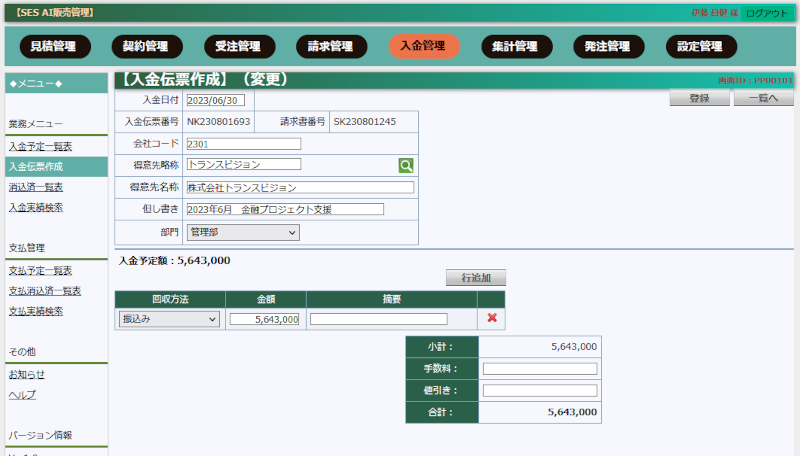This screenshot has height=456, width=800.
Task: Open 入金実績検索 link
Action: coord(36,208)
